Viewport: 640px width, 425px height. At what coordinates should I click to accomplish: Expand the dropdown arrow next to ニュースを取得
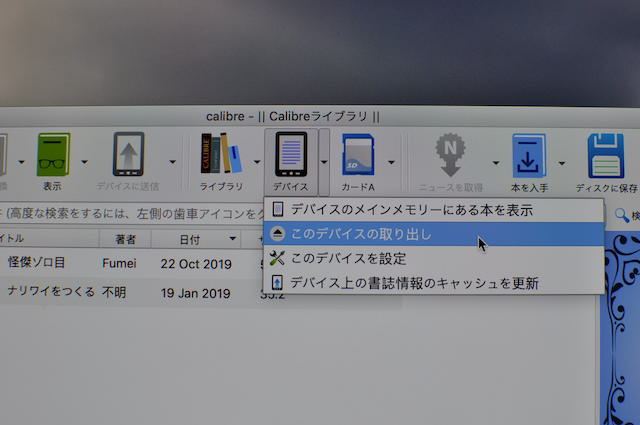496,163
